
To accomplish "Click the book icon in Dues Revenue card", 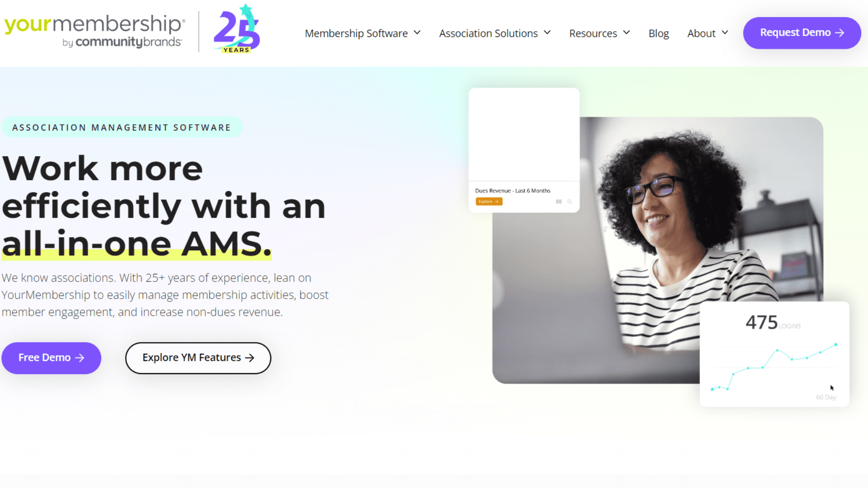I will coord(559,202).
